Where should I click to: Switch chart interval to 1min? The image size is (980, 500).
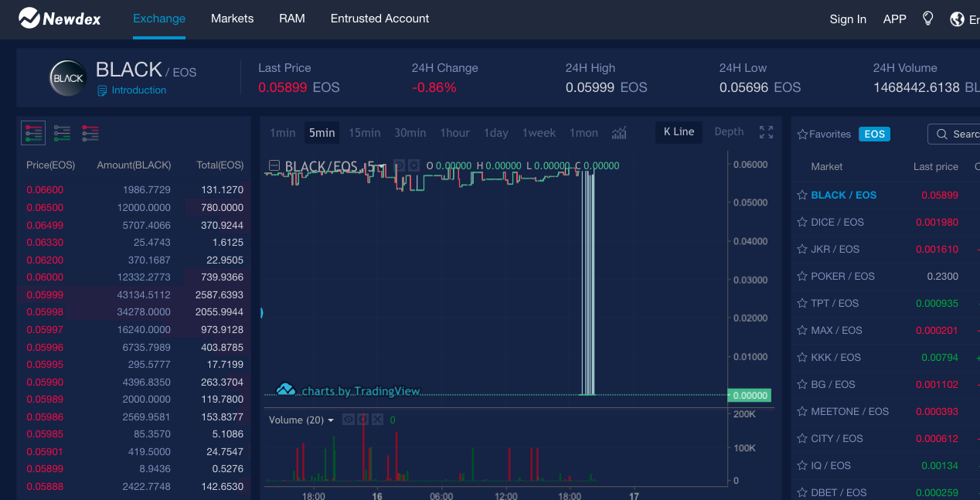[x=282, y=133]
